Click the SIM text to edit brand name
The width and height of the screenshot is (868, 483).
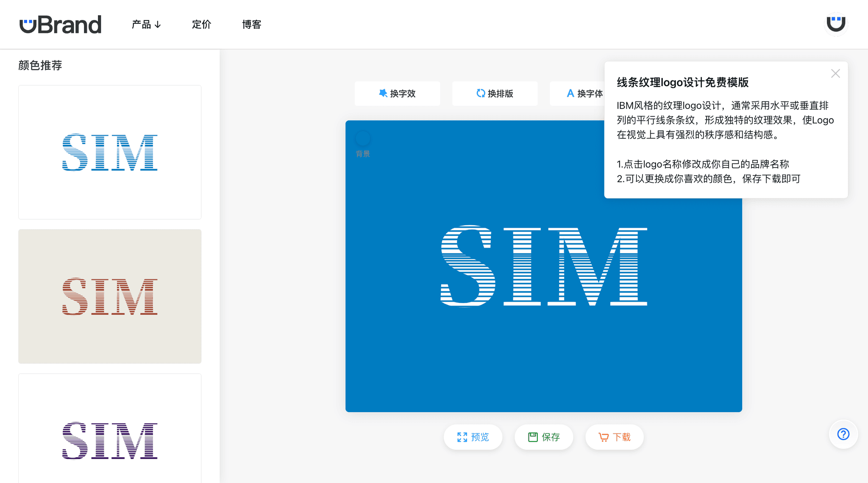(544, 266)
